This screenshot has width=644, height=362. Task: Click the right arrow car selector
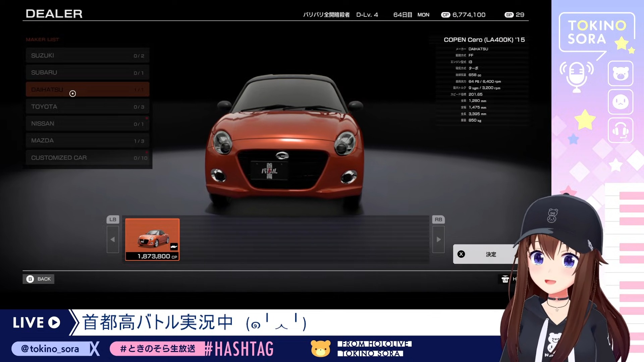[x=438, y=239]
